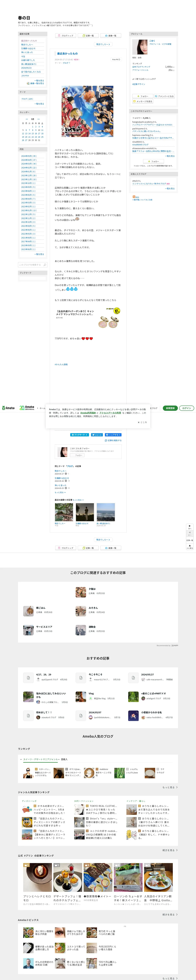Image resolution: width=196 pixels, height=980 pixels.
Task: Open the top 画像一覧 tab
Action: (x=111, y=35)
